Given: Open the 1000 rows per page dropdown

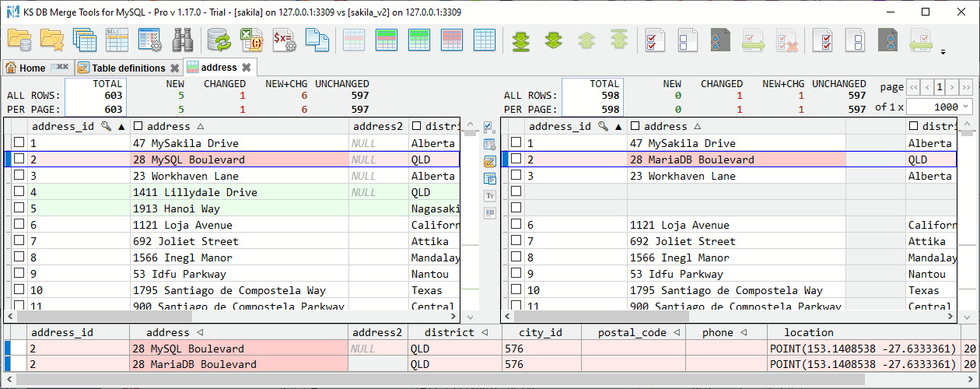Looking at the screenshot, I should coord(940,107).
